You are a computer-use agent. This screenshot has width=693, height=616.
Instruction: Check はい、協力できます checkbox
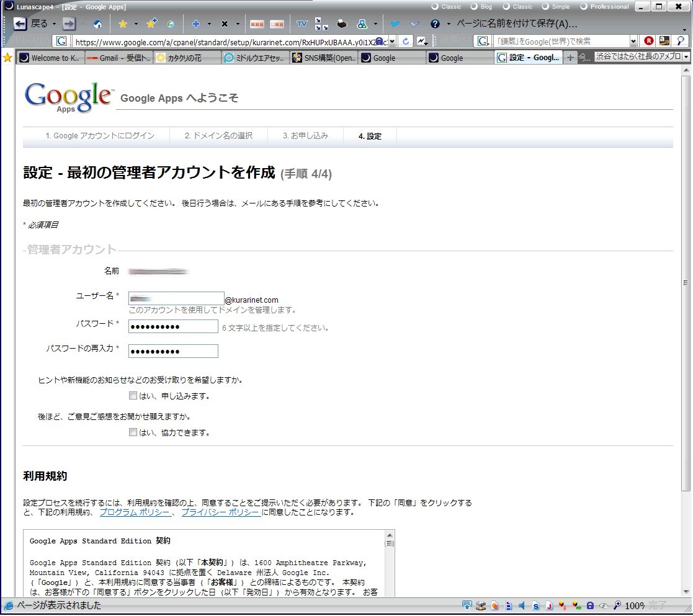(133, 432)
